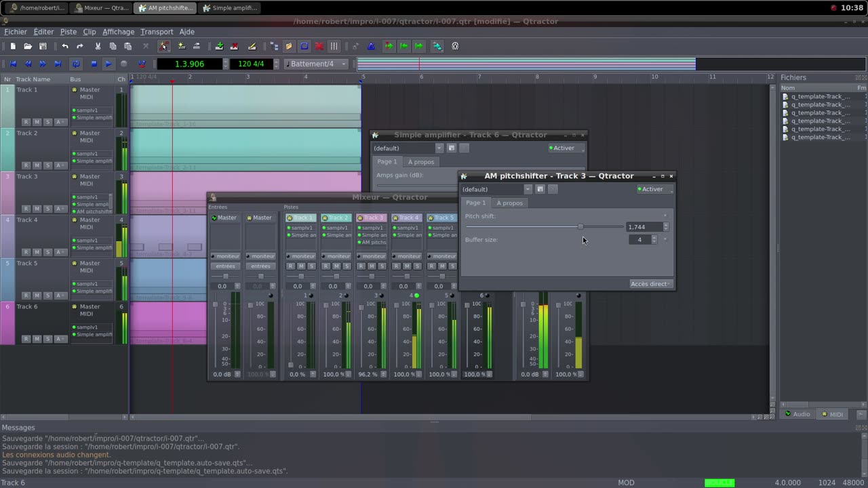
Task: Click the 10:38 clock in the system panel
Action: tap(852, 8)
